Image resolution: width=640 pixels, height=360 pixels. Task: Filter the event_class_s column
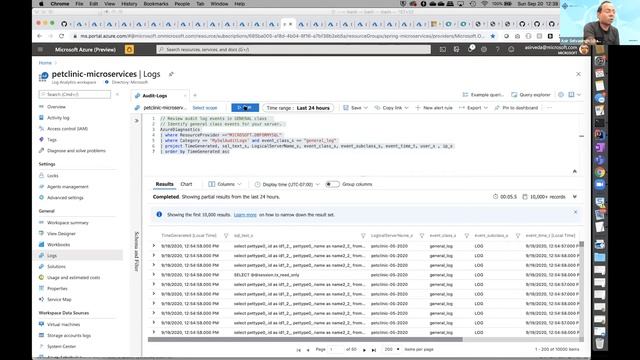(467, 236)
